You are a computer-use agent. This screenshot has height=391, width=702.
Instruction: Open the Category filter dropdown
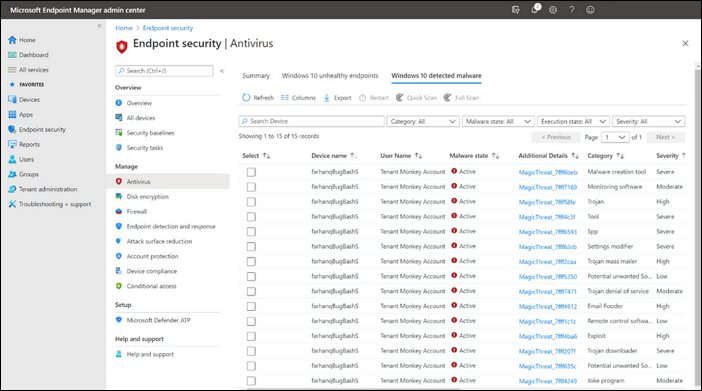[423, 121]
